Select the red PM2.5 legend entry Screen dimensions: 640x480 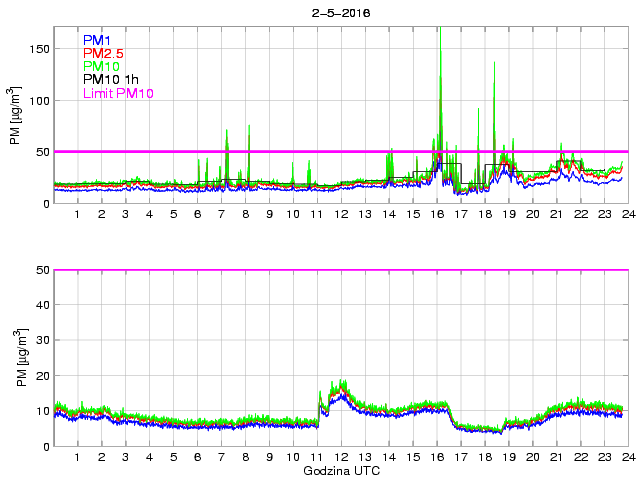pos(105,53)
